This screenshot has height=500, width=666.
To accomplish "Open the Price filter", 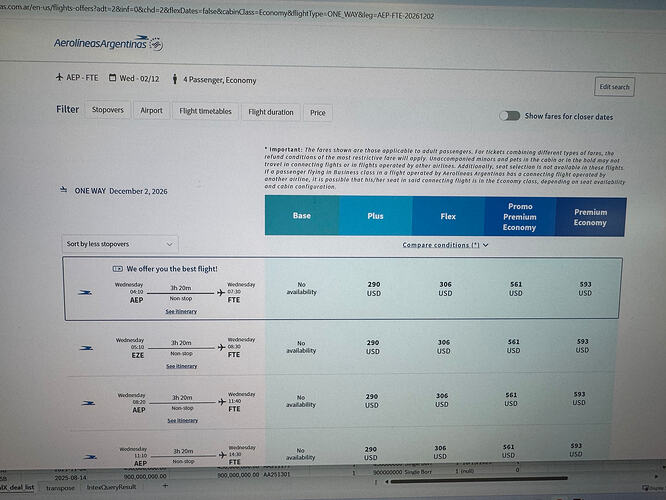I will coord(318,113).
